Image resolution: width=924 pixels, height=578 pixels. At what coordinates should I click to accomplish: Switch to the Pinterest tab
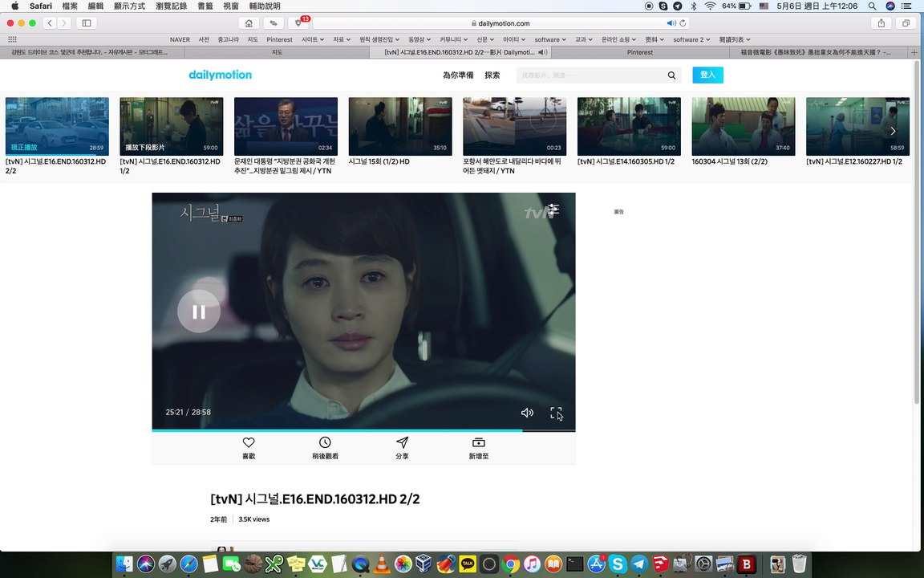[640, 52]
